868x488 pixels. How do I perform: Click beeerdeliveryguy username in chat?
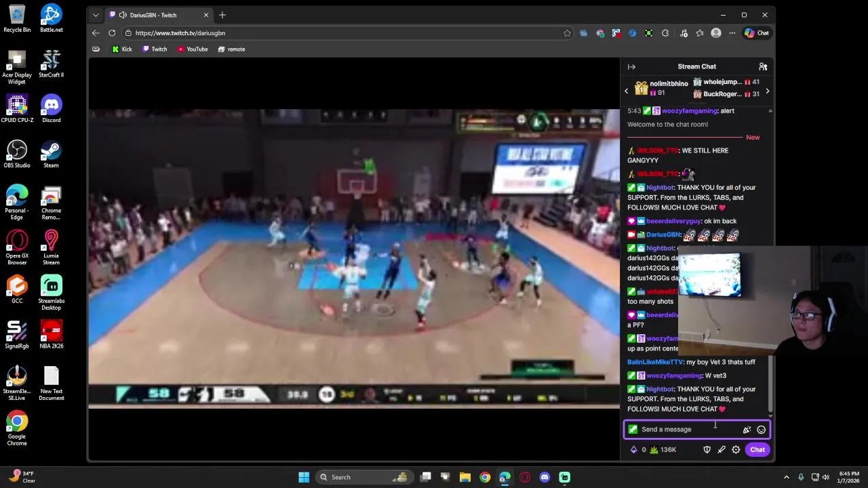pos(673,221)
